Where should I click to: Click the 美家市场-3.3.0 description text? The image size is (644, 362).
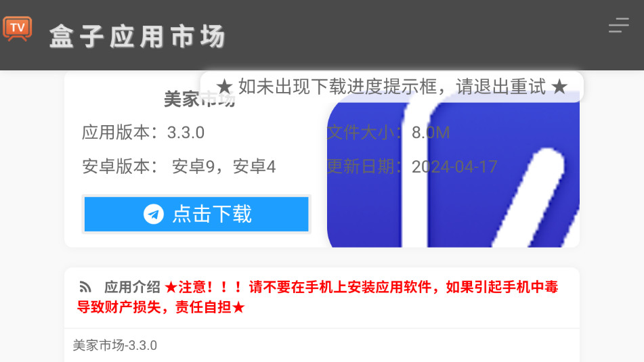pos(115,346)
